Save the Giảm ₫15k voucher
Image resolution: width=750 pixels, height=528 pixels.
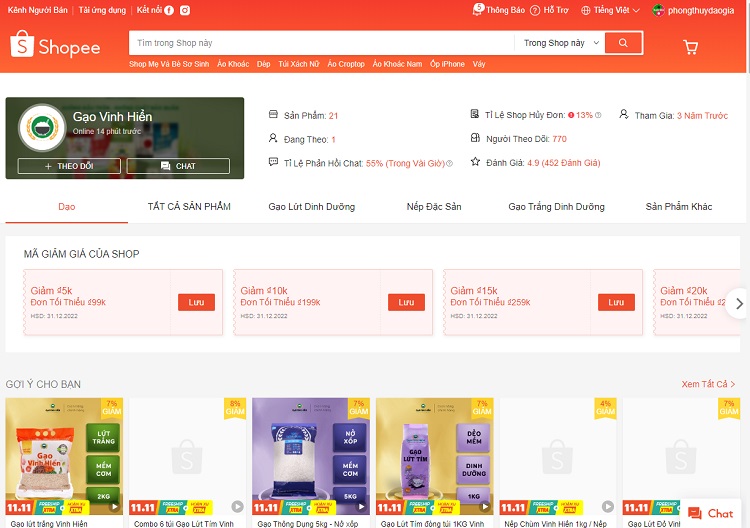tap(616, 302)
